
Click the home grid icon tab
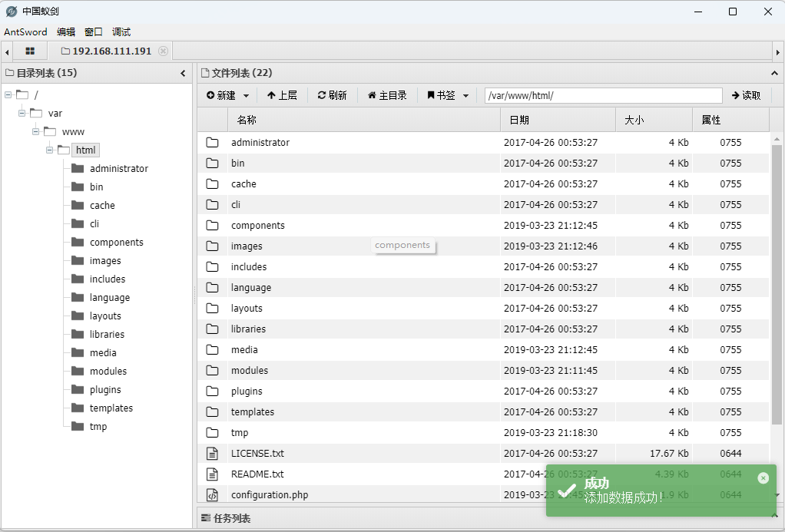(x=30, y=51)
